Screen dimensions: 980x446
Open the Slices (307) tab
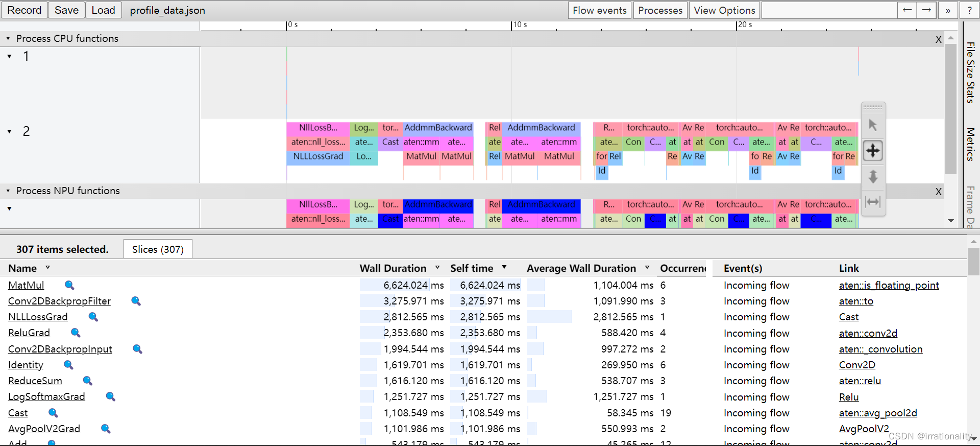pyautogui.click(x=158, y=249)
